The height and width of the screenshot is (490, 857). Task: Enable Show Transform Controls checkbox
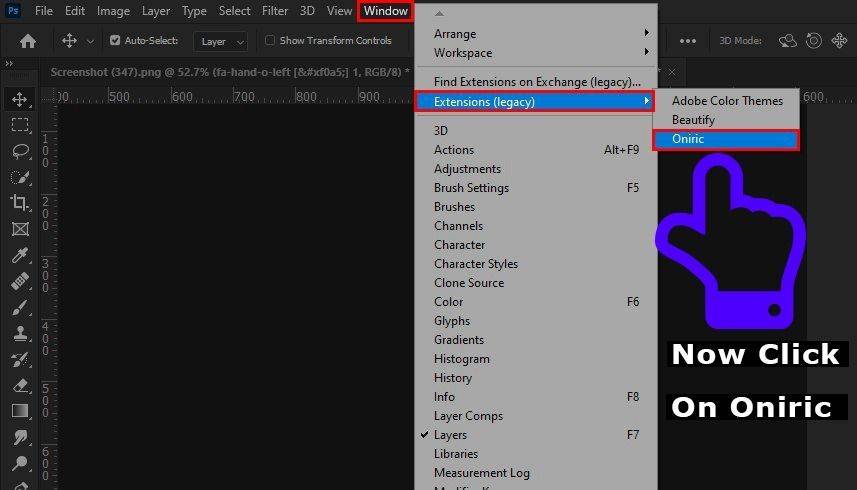[x=269, y=40]
